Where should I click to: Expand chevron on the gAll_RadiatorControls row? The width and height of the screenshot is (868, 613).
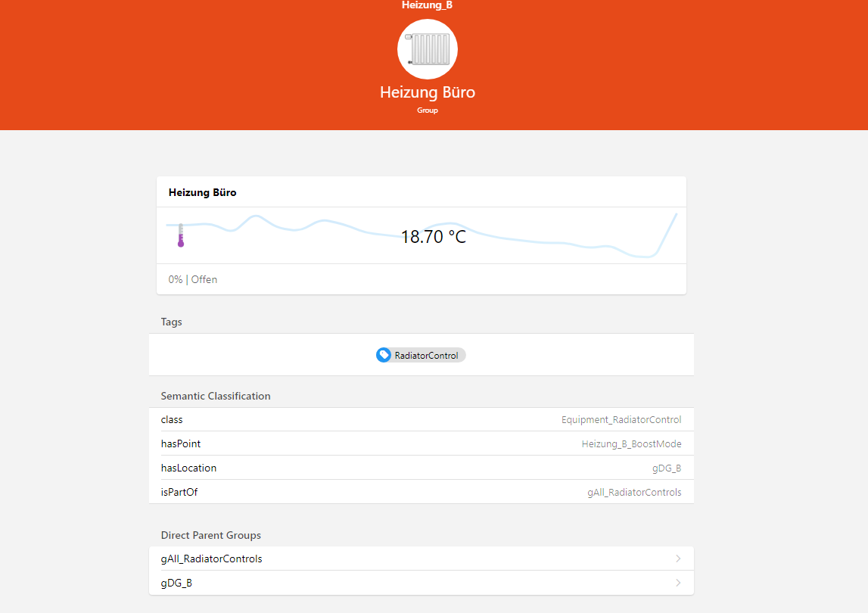678,559
